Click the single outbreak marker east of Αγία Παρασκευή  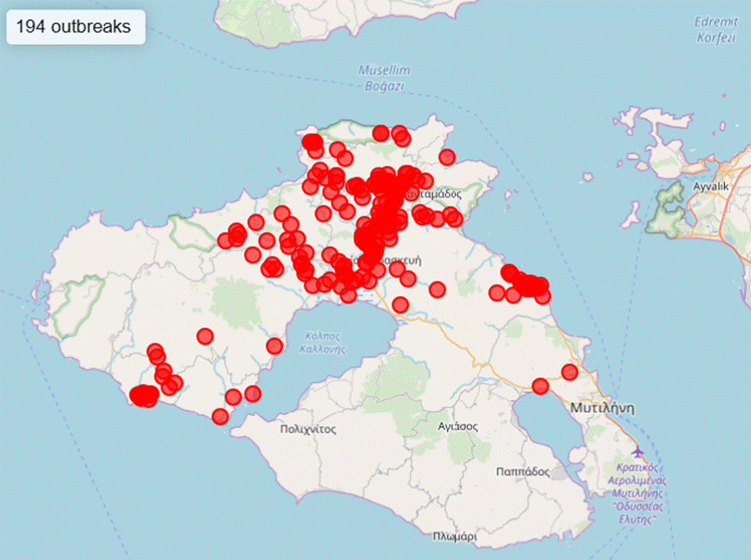(438, 289)
